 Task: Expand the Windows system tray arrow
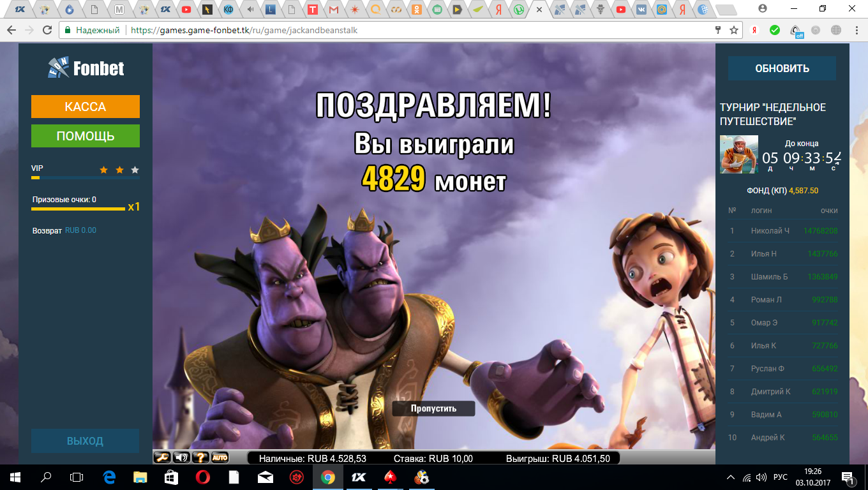pos(730,476)
